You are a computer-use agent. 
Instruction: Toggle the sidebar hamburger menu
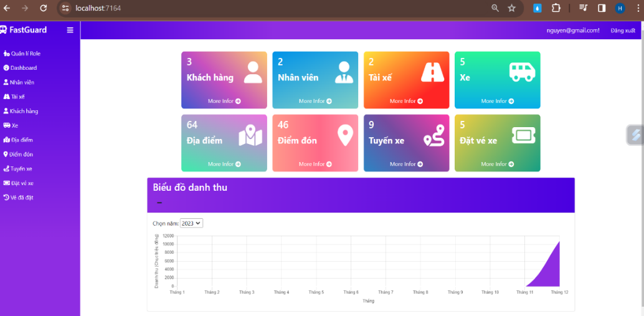pos(70,30)
